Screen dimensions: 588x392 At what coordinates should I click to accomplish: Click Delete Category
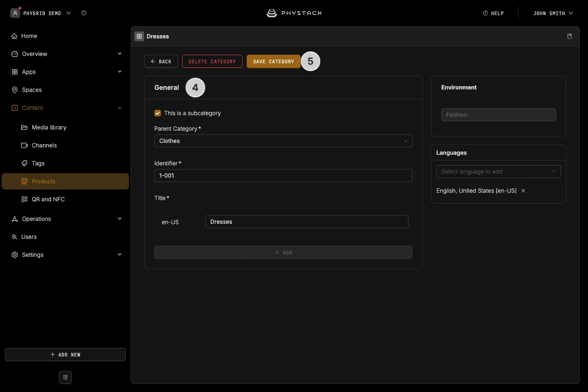212,61
